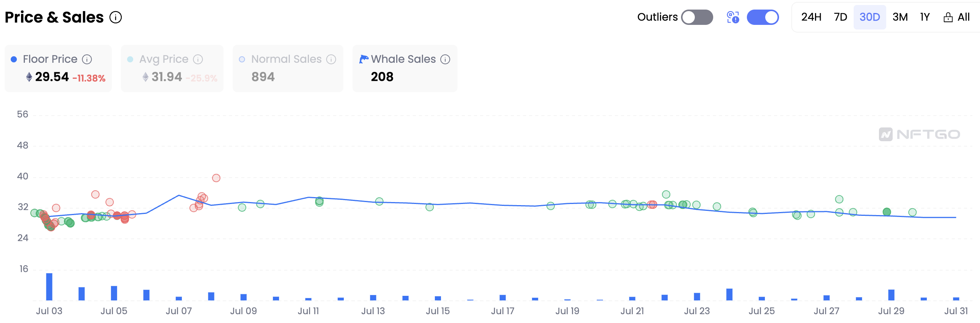Image resolution: width=980 pixels, height=323 pixels.
Task: Select the 7D time range
Action: pyautogui.click(x=840, y=17)
